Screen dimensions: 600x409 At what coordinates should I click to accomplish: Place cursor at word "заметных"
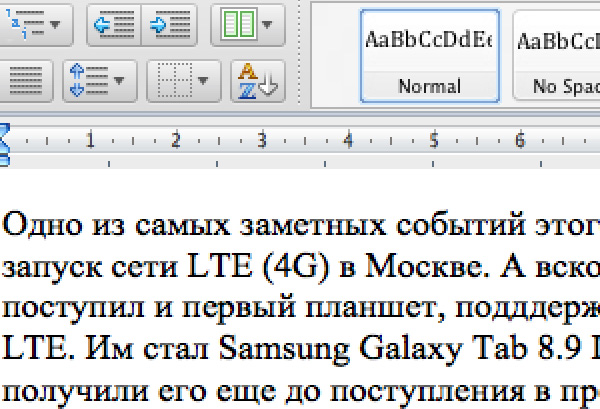(x=313, y=226)
